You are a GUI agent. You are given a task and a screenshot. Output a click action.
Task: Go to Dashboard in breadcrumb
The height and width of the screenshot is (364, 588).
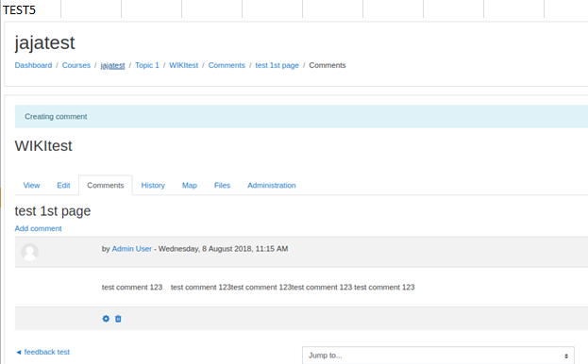pos(33,65)
